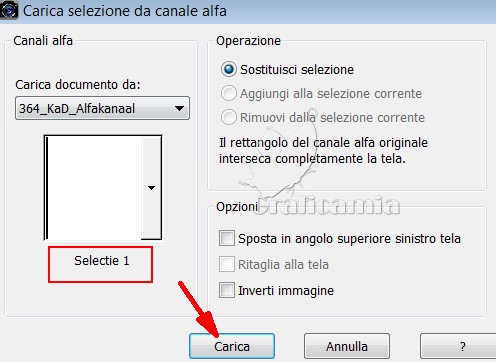Click the Annulla button
The image size is (496, 362).
[x=347, y=346]
